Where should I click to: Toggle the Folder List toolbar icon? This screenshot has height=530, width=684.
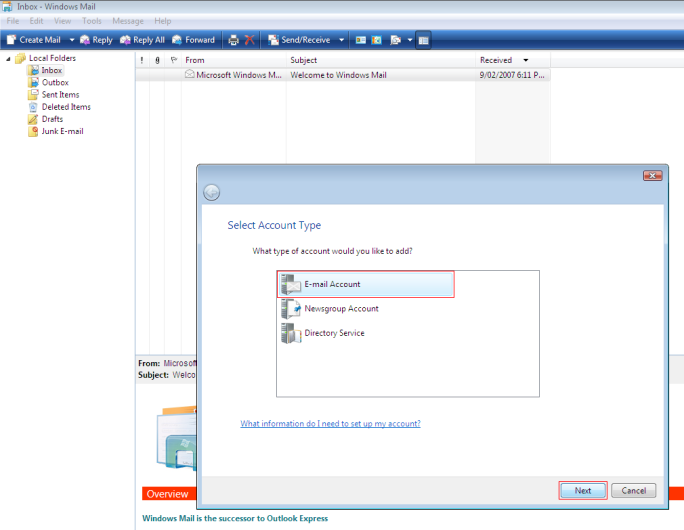tap(423, 40)
